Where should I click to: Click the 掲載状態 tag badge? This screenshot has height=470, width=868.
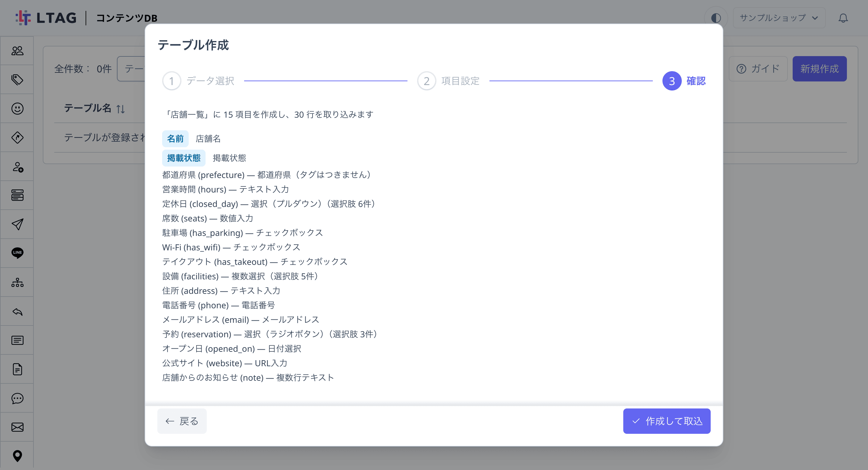(184, 158)
